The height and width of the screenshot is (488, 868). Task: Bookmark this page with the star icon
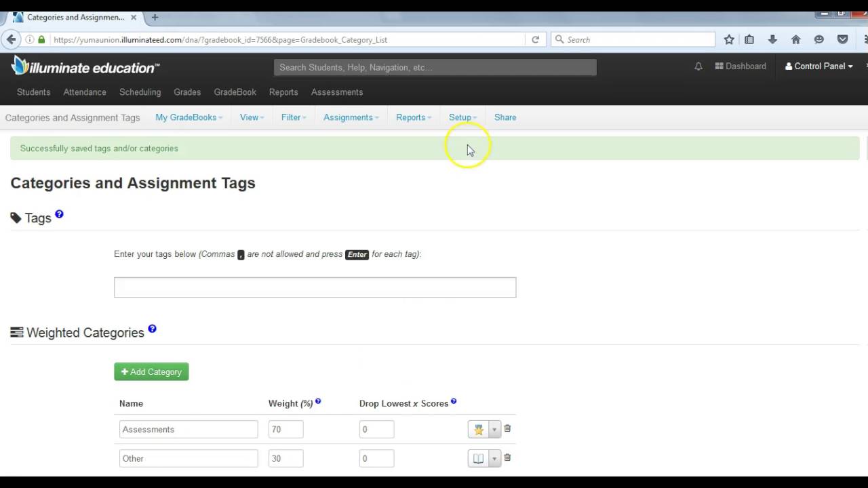(729, 39)
